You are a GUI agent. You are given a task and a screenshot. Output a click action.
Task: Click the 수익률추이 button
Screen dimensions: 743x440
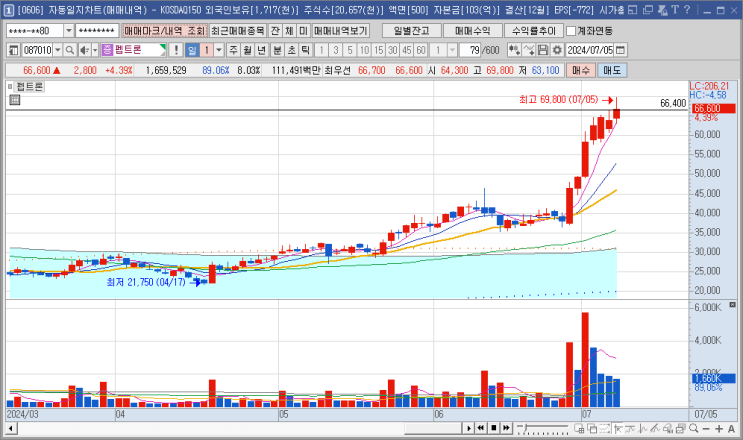tap(534, 31)
